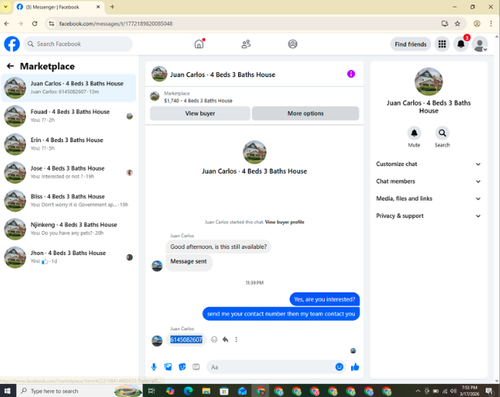500x397 pixels.
Task: Open the emoji picker in message box
Action: click(x=339, y=367)
